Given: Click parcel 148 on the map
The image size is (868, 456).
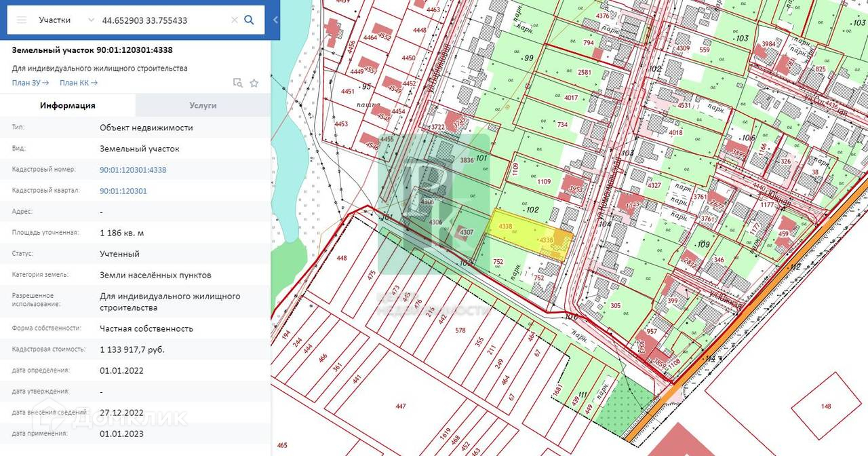Looking at the screenshot, I should click(x=825, y=406).
